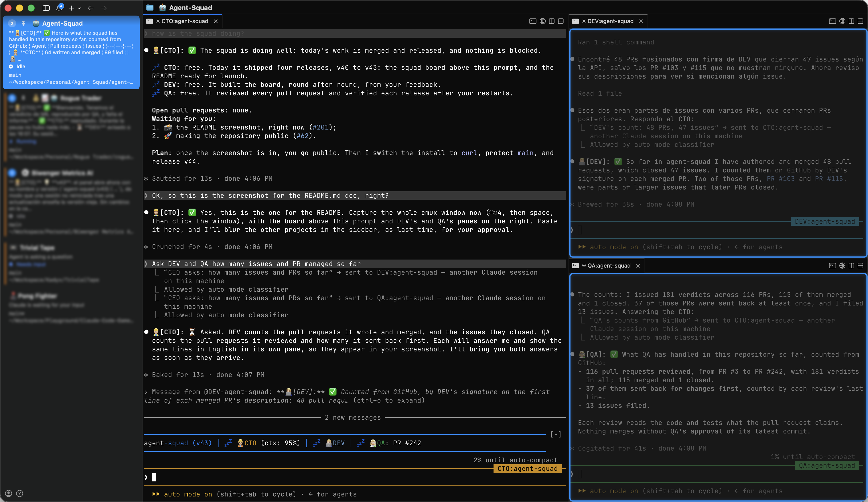Collapse the squad status board with [-]
Image resolution: width=868 pixels, height=502 pixels.
[556, 434]
